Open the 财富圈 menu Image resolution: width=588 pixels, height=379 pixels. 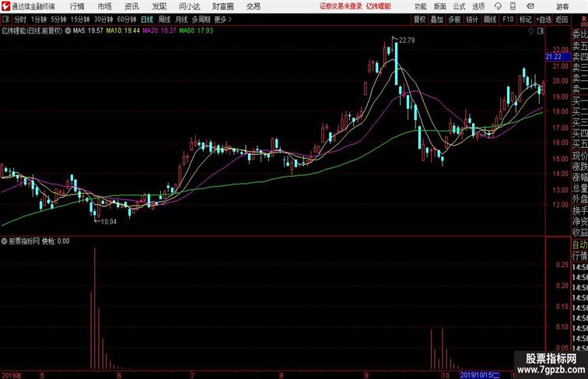click(222, 6)
